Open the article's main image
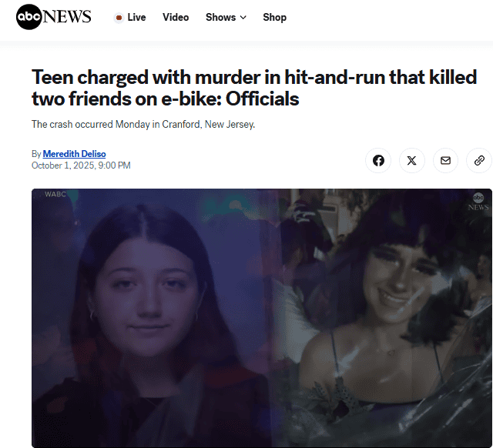 [x=262, y=318]
